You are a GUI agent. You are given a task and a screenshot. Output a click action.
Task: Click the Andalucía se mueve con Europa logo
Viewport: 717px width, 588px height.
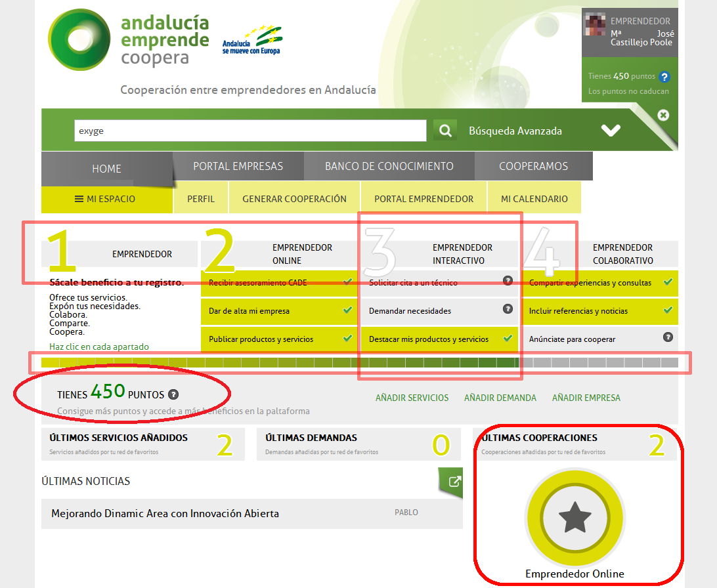252,40
